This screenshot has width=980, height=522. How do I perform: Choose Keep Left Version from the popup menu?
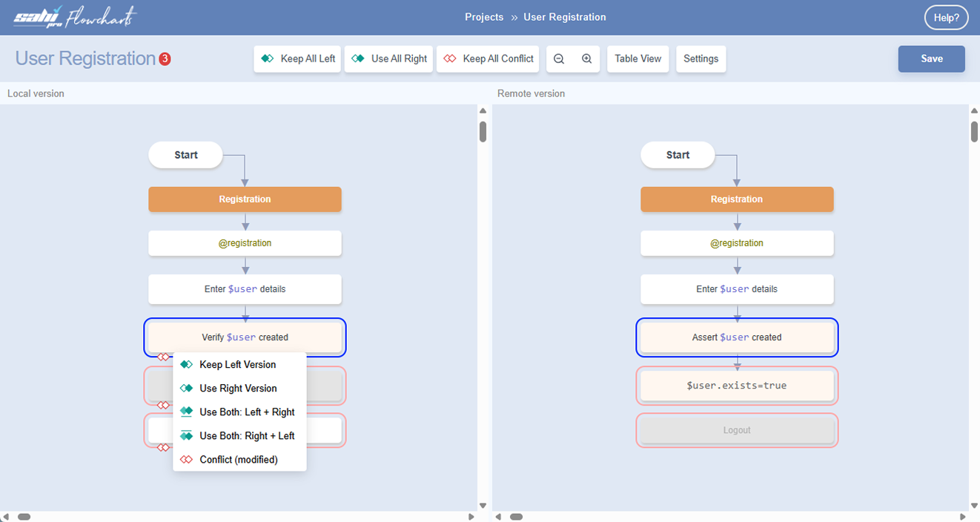237,365
